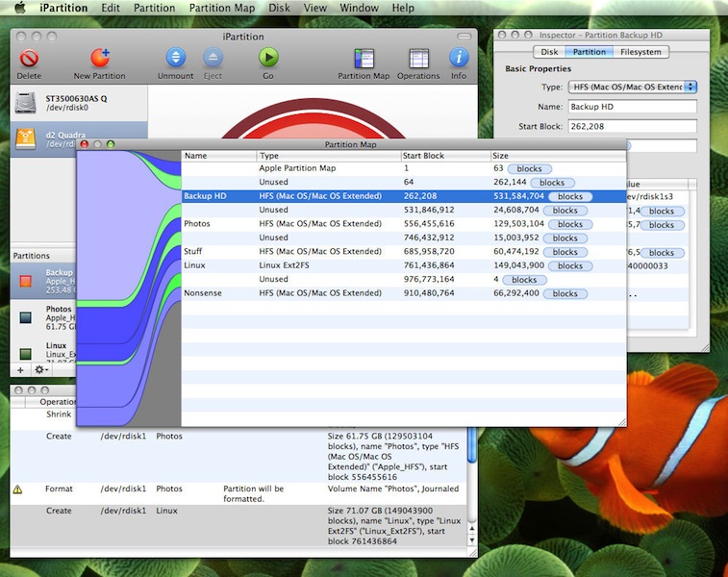Screen dimensions: 728x577
Task: Open the Apple menu
Action: 19,8
